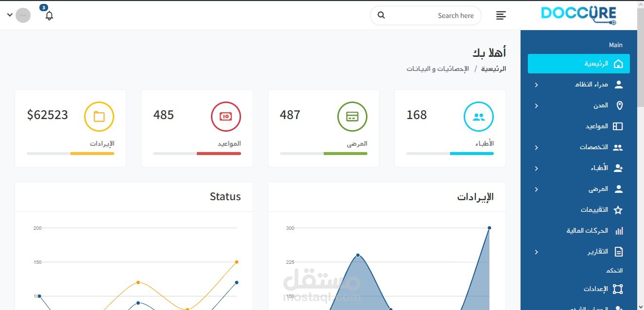Expand the user profile dropdown arrow

10,15
